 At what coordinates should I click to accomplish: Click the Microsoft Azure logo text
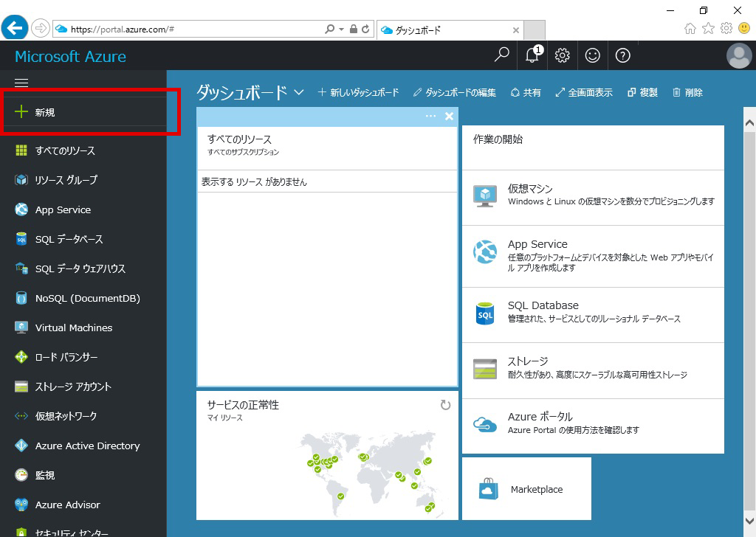(70, 56)
